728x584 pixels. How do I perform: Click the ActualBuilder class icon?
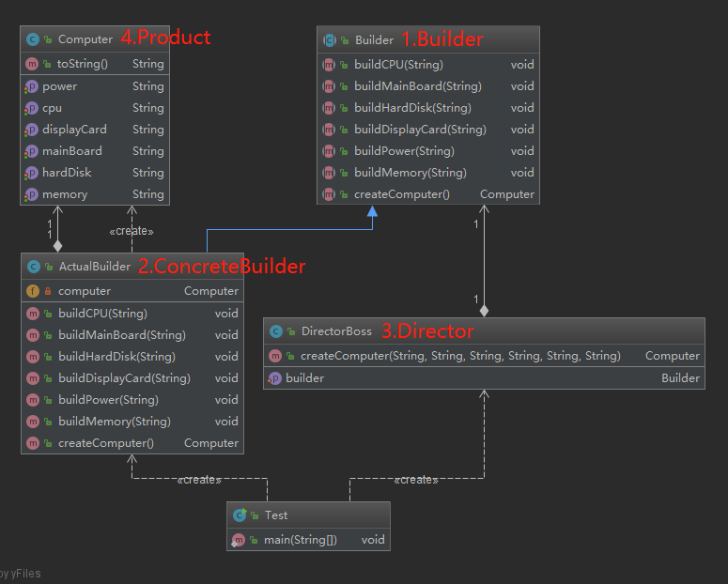coord(34,267)
